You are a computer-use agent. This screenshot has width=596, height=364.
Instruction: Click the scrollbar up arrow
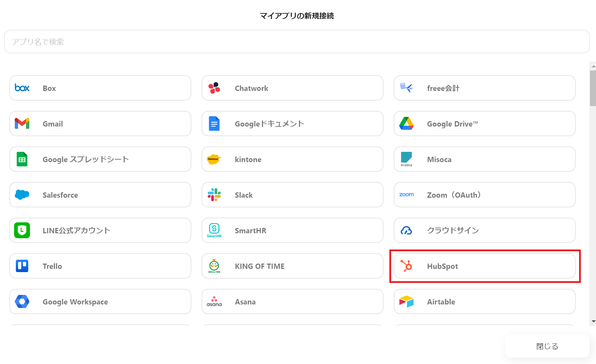593,66
